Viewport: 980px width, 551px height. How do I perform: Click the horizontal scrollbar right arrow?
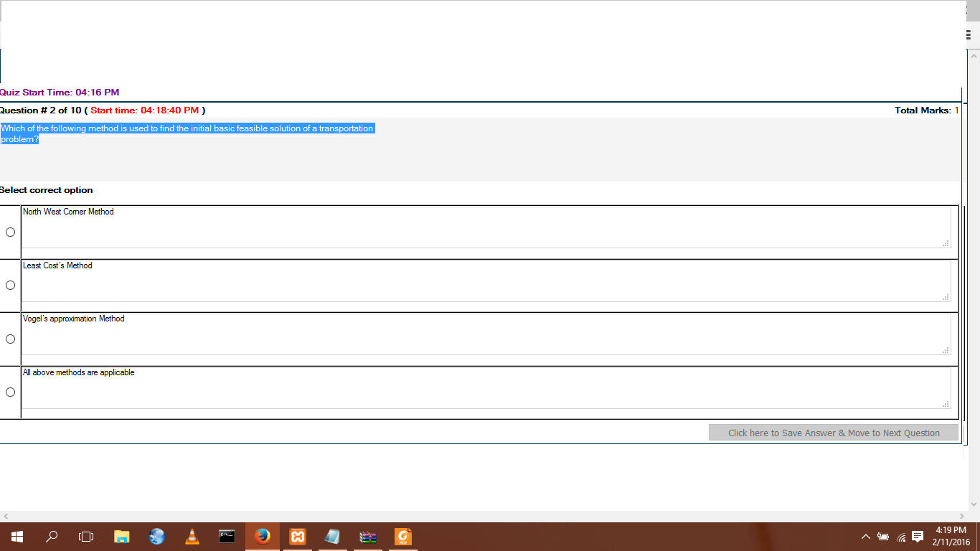tap(962, 516)
